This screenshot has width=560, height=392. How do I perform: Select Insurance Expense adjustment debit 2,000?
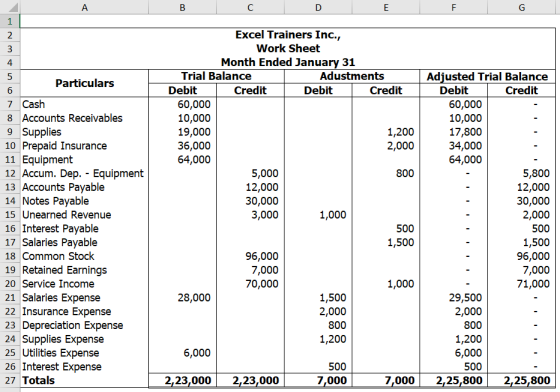click(x=318, y=311)
